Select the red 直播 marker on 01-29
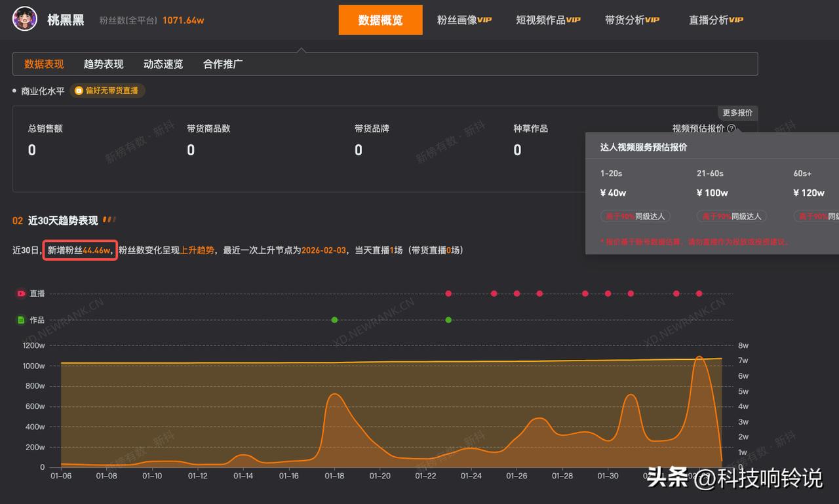 pos(585,294)
